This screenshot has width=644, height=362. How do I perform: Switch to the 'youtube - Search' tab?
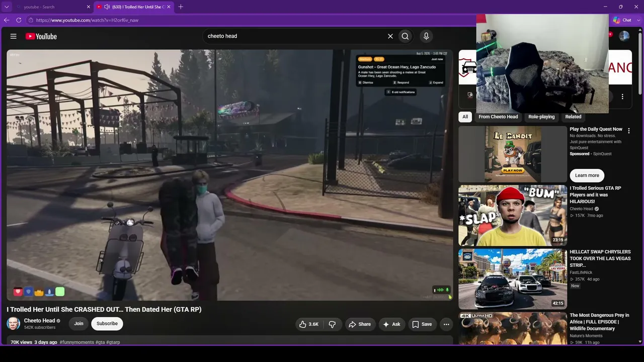click(52, 7)
